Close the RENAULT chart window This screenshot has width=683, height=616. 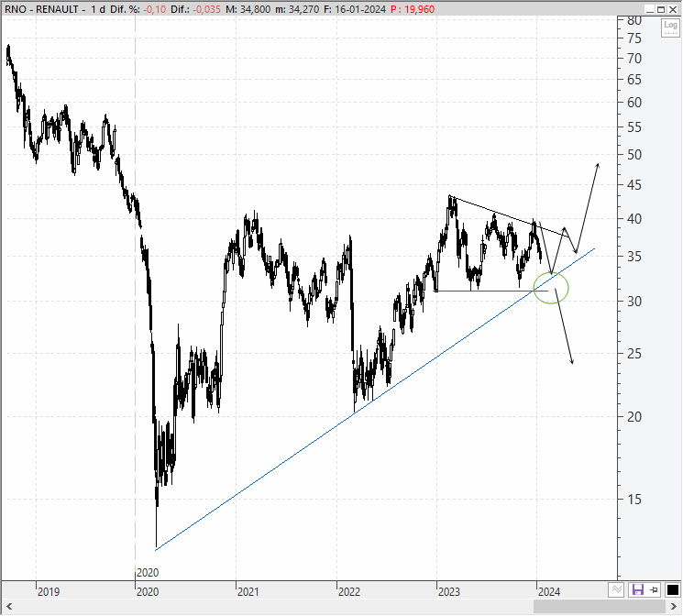coord(673,9)
